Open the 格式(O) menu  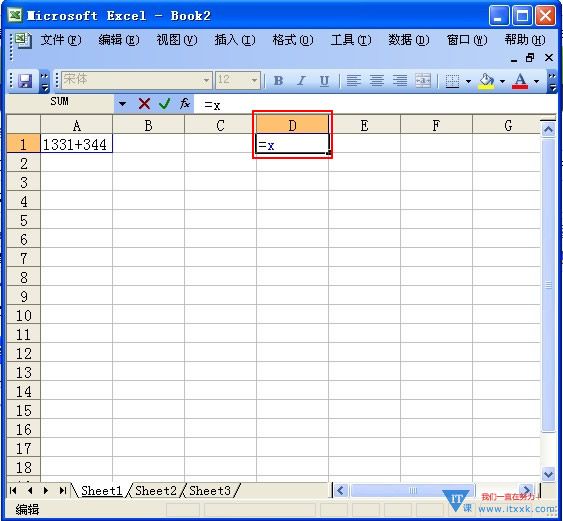coord(293,40)
